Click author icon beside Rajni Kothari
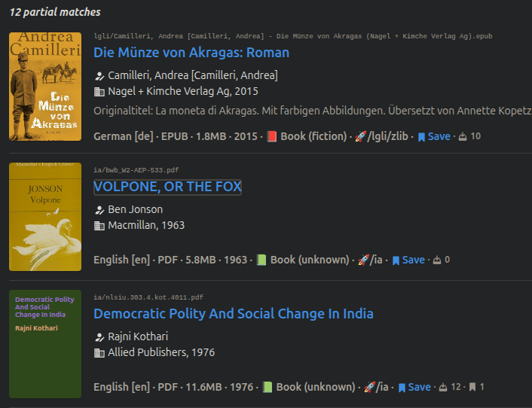This screenshot has width=532, height=408. (x=99, y=337)
